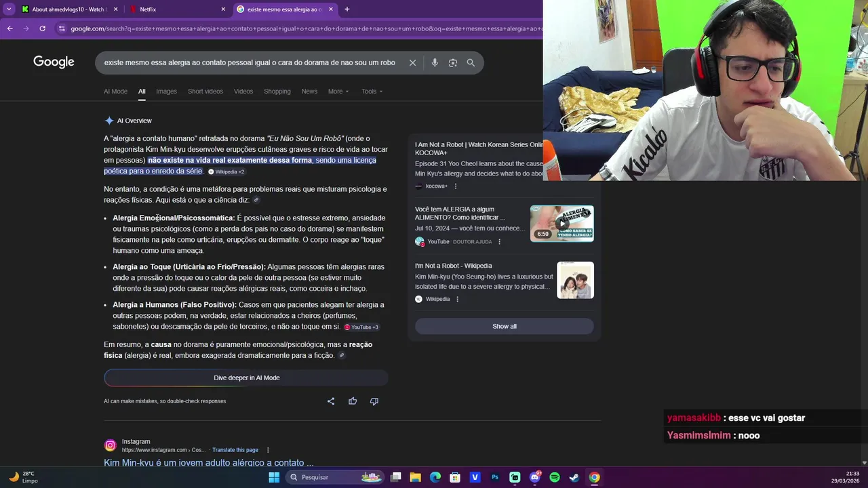Launch Microsoft Edge from taskbar
The image size is (868, 488).
click(435, 477)
